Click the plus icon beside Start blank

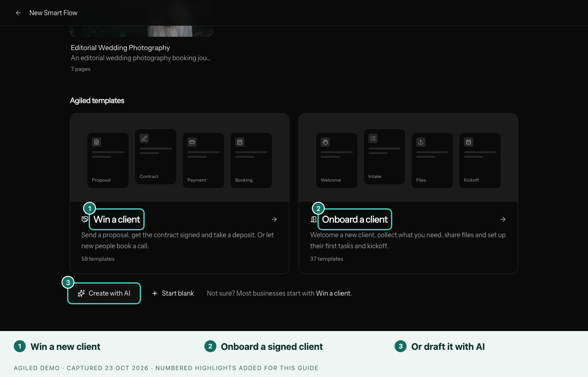click(x=155, y=293)
